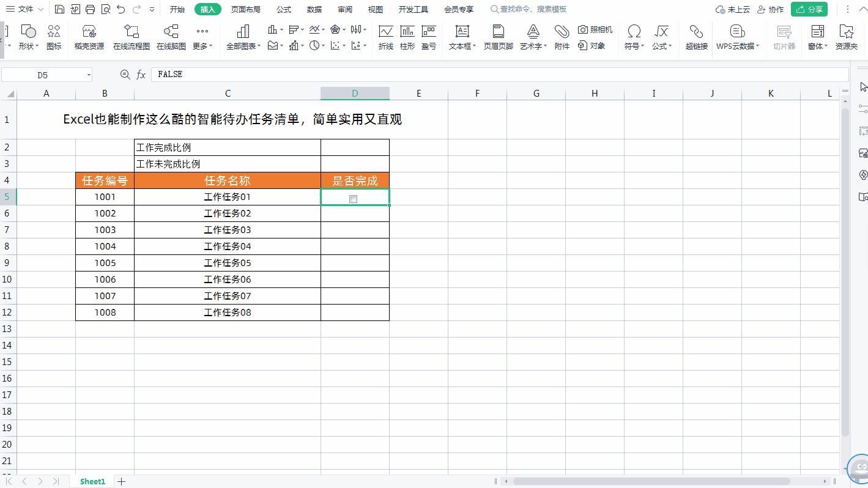Insert a shape using 形状 tool
Image resolution: width=868 pixels, height=488 pixels.
coord(28,37)
